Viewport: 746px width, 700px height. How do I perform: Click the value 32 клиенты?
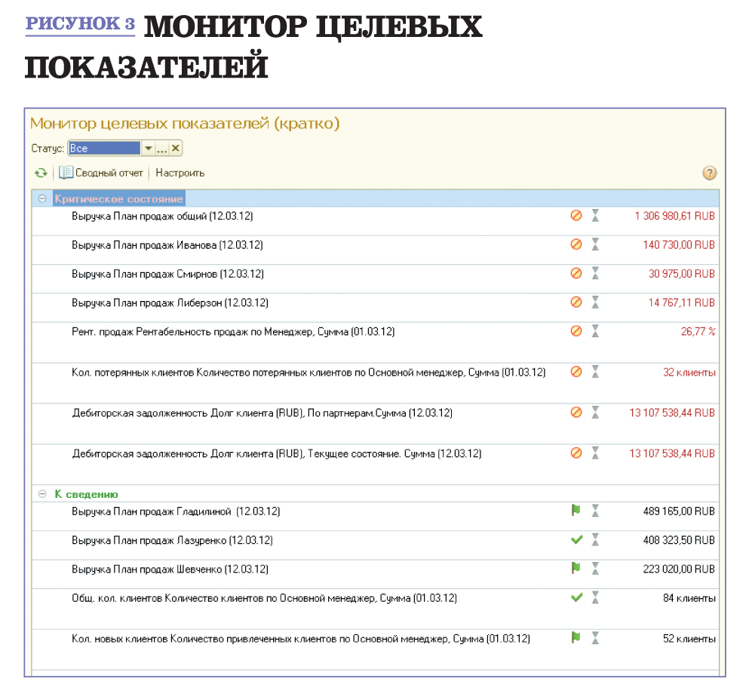[x=689, y=372]
